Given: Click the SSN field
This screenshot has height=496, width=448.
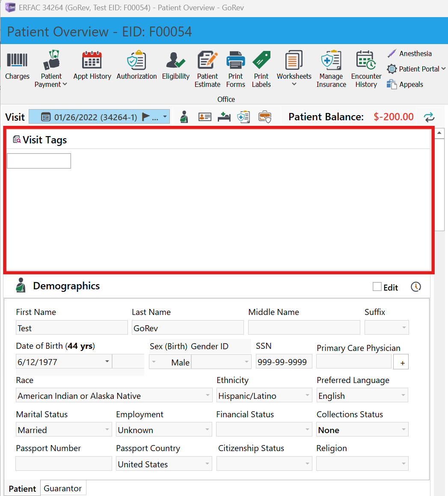Looking at the screenshot, I should coord(284,361).
